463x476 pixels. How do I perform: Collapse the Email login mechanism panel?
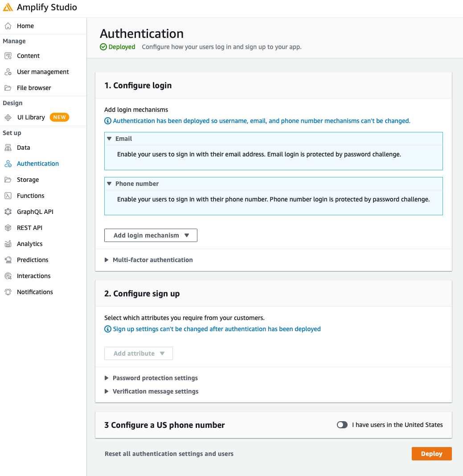pyautogui.click(x=109, y=139)
